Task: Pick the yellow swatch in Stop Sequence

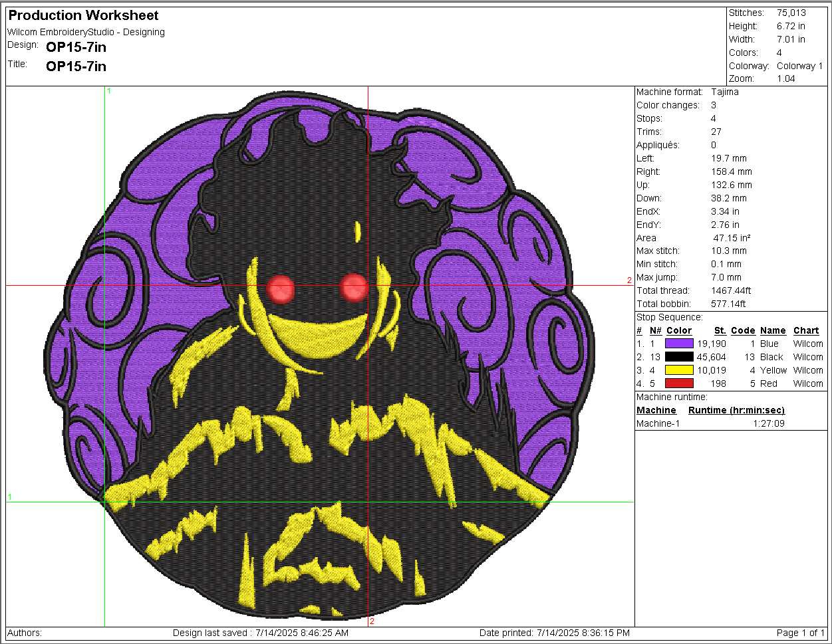Action: pyautogui.click(x=679, y=370)
